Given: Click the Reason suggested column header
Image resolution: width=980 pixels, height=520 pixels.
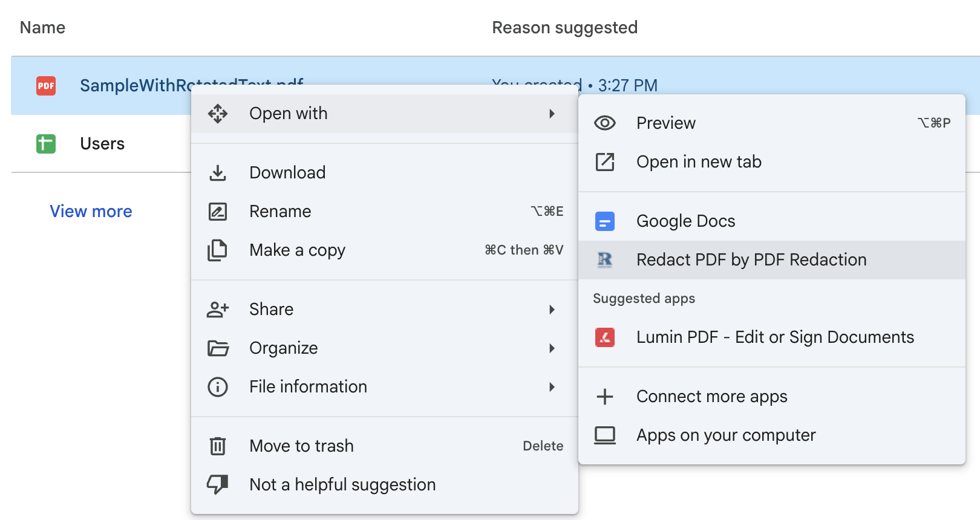Looking at the screenshot, I should pos(565,28).
